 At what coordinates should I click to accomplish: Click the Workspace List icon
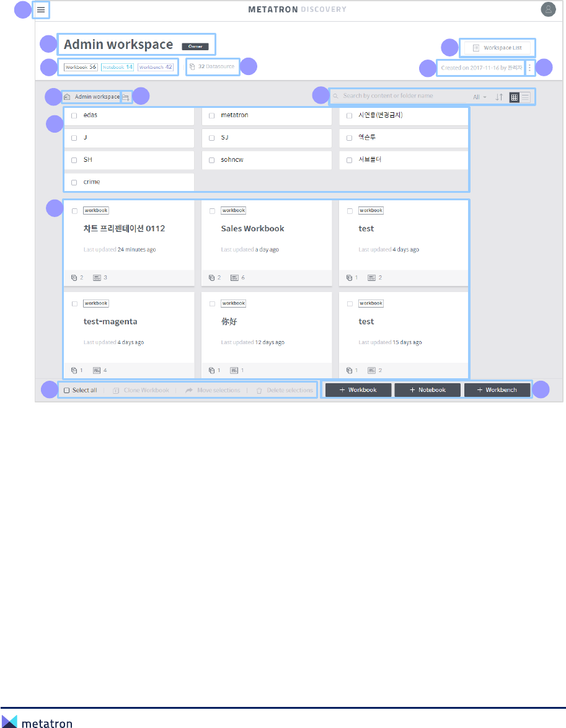(x=476, y=48)
